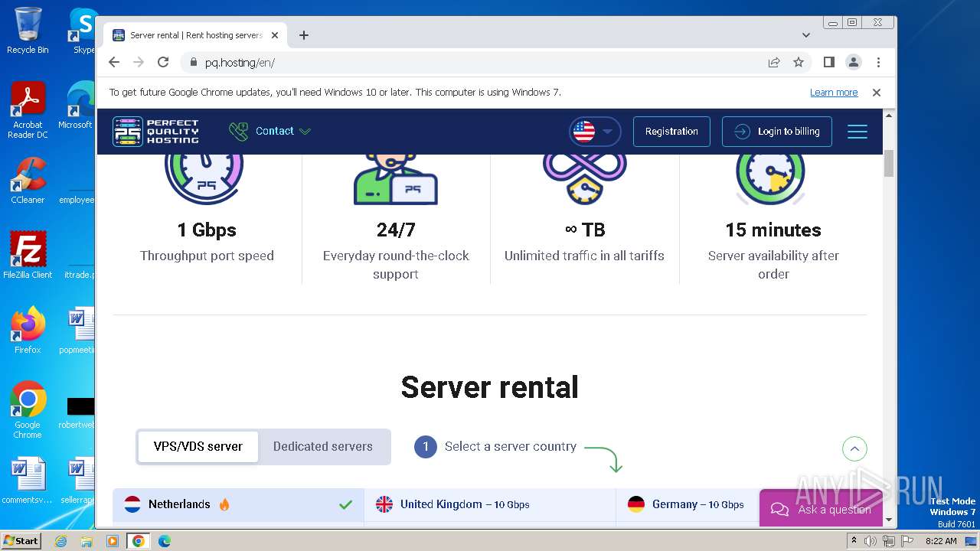Open the tab search chevron
The image size is (980, 551).
[805, 35]
